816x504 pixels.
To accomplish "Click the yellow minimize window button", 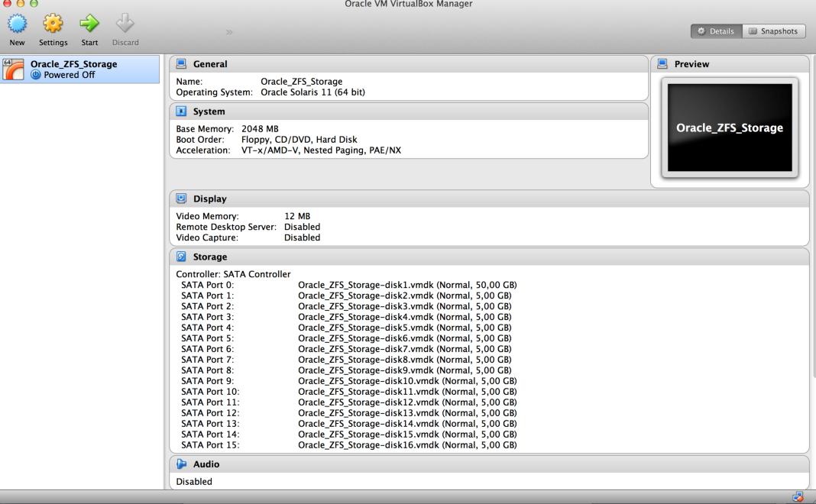I will coord(21,2).
